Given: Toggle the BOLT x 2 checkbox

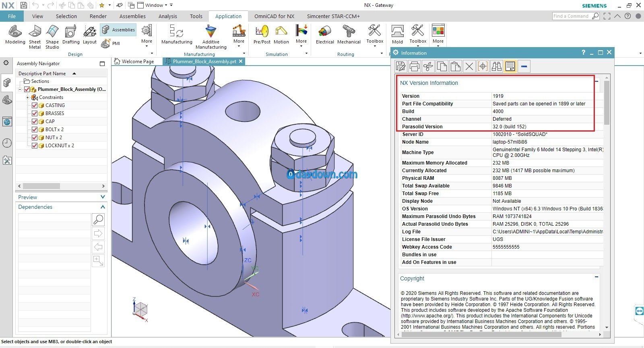Looking at the screenshot, I should 35,130.
